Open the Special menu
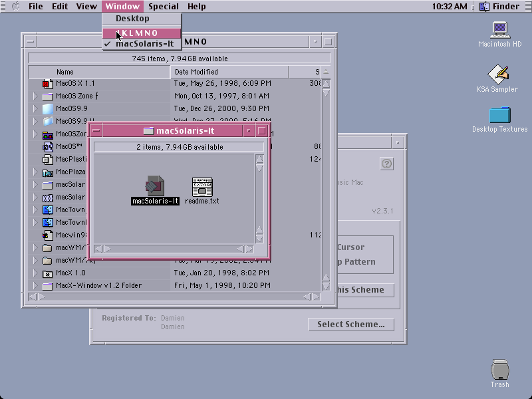 pyautogui.click(x=163, y=6)
